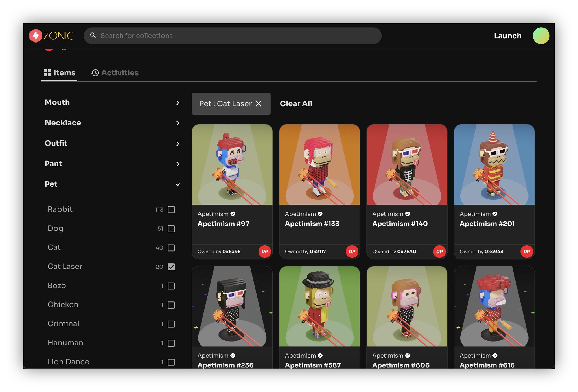Screen dimensions: 578x392
Task: Click the OP badge on Apetimism #201
Action: point(527,251)
